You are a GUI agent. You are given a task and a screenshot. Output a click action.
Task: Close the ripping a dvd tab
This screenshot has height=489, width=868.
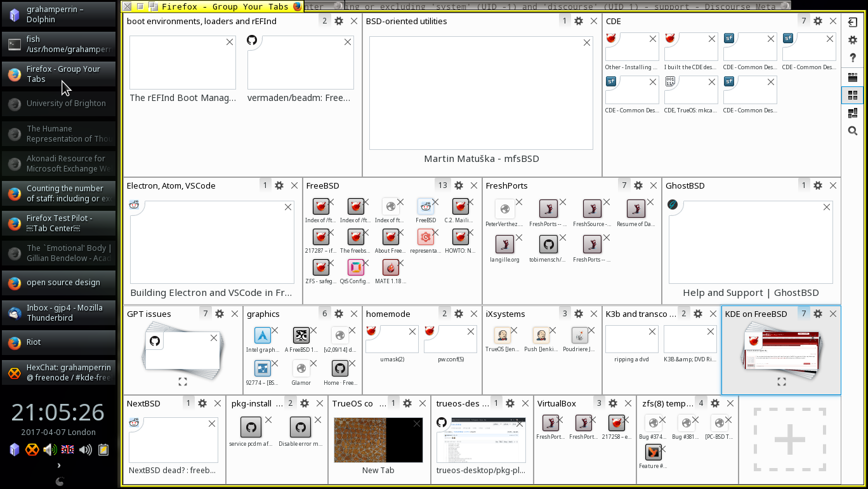(652, 332)
